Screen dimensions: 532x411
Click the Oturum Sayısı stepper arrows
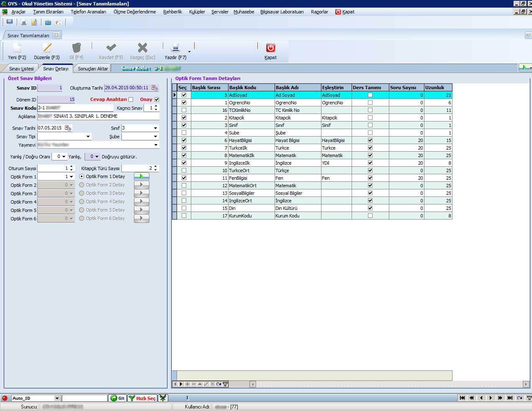click(72, 168)
